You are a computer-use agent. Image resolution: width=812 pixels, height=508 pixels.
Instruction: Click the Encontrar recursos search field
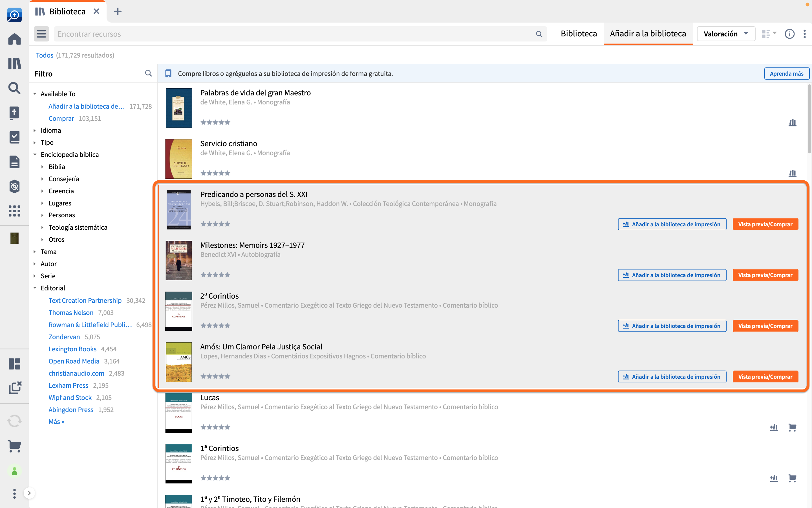click(300, 34)
